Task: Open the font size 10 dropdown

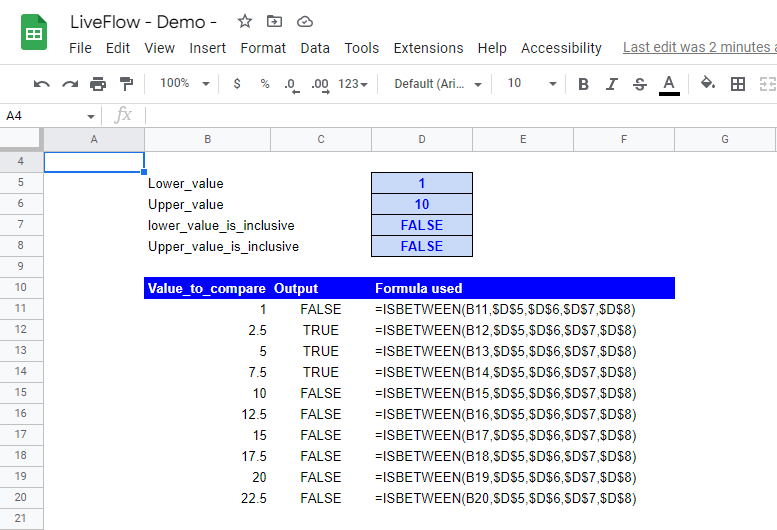Action: 532,83
